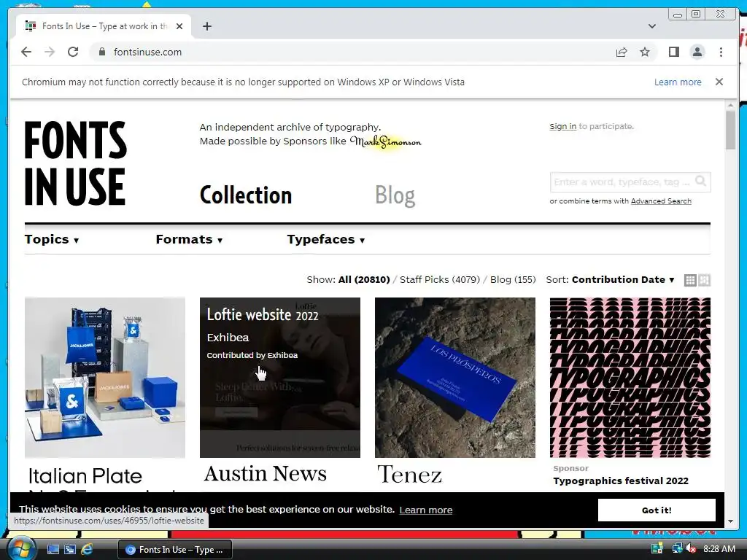
Task: Click the Fonts In Use logo
Action: 75,163
